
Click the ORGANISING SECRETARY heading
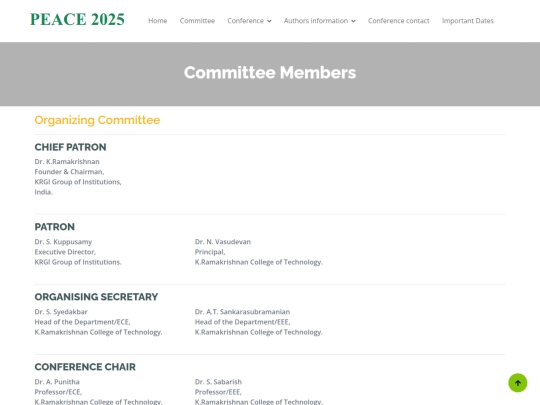(x=96, y=297)
